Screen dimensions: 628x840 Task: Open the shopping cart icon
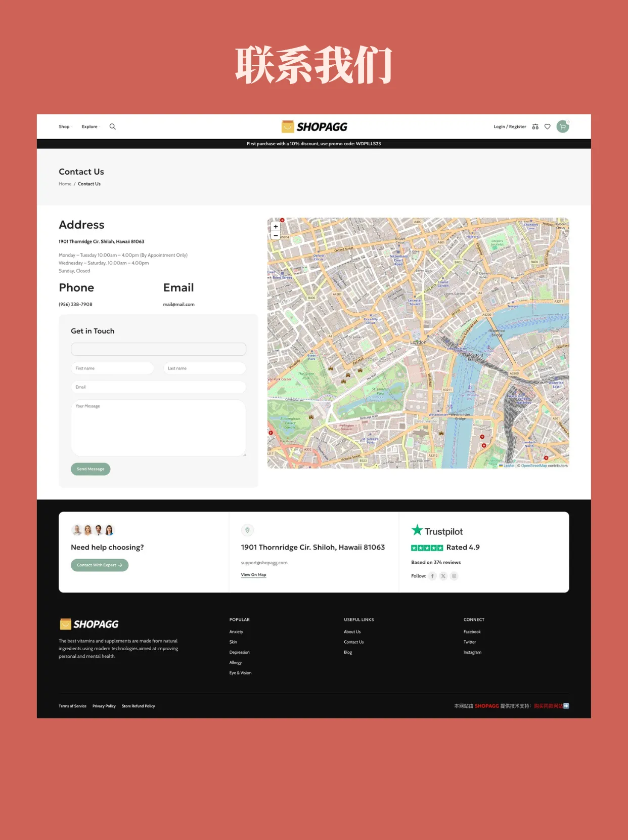point(563,127)
